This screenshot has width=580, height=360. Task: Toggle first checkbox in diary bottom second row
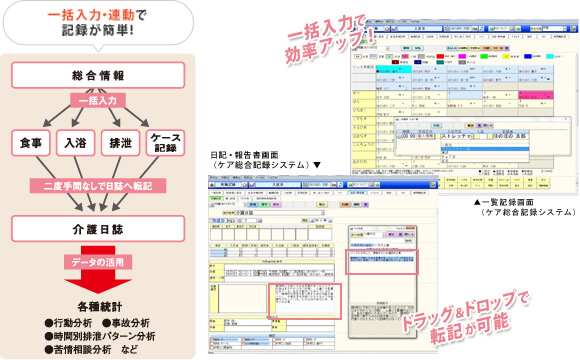(212, 344)
